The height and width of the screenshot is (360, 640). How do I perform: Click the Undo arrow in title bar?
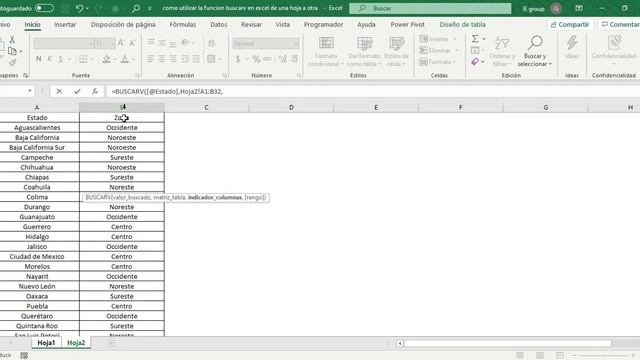[79, 8]
